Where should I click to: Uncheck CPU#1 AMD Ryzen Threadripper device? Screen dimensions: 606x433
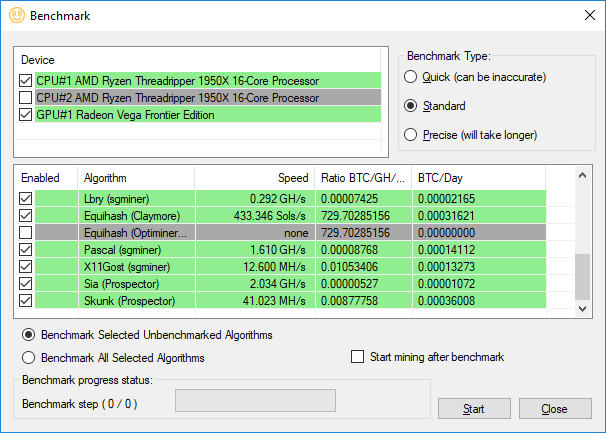(x=26, y=81)
